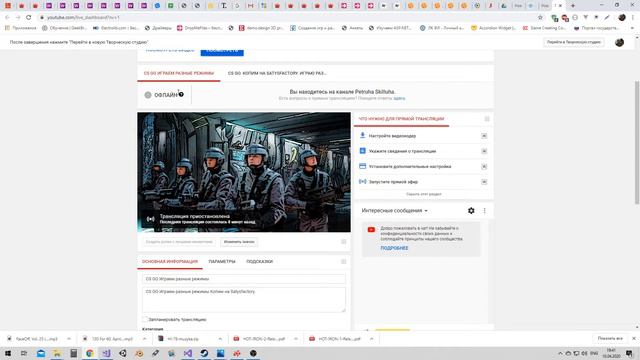Close the downloads bar
Image resolution: width=640 pixels, height=360 pixels.
[x=633, y=338]
